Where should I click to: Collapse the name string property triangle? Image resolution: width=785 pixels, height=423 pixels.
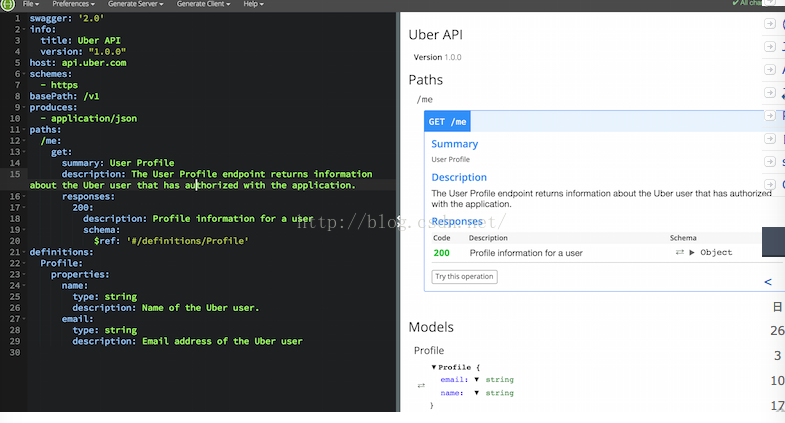(477, 393)
